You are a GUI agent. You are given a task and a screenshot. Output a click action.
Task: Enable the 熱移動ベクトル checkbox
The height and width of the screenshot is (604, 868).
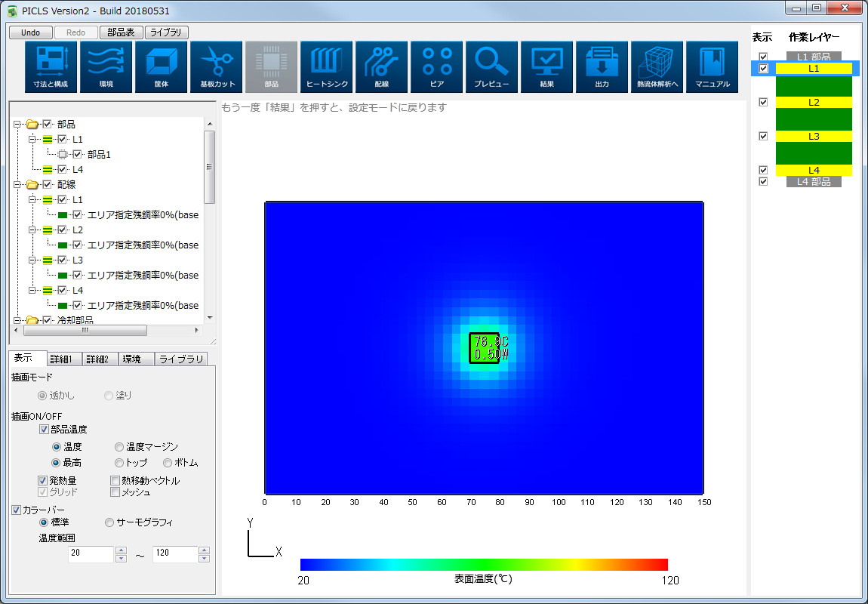click(115, 480)
